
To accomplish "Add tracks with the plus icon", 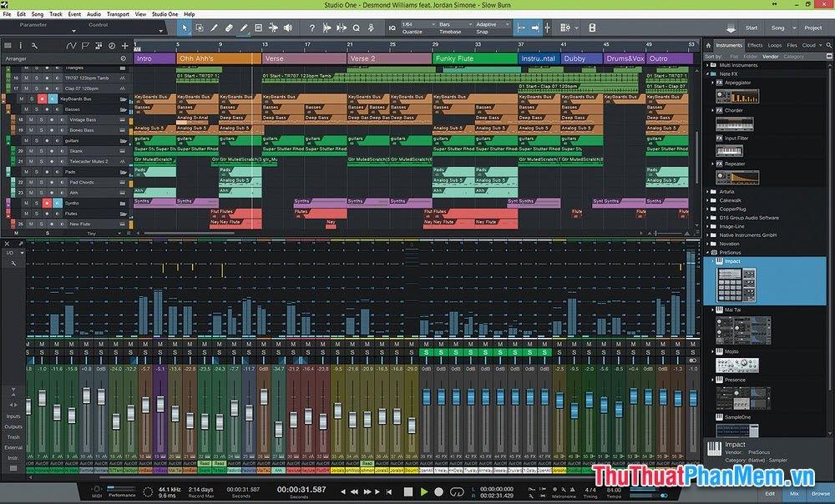I will click(x=125, y=46).
